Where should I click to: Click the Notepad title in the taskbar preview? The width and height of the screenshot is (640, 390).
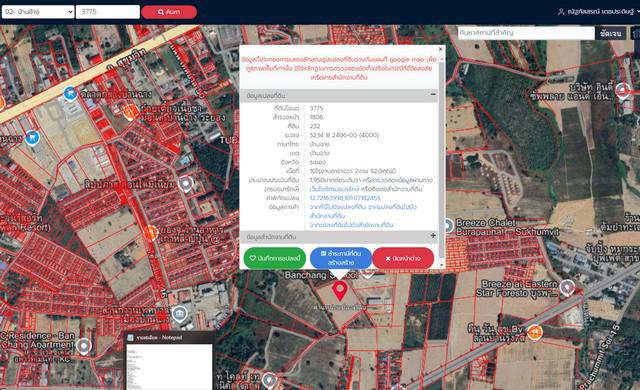[160, 337]
